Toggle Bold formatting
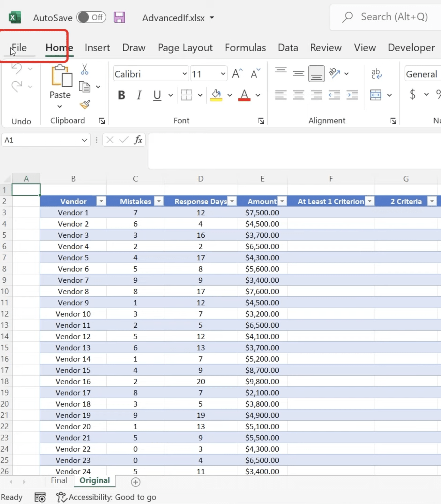The image size is (441, 504). tap(121, 95)
